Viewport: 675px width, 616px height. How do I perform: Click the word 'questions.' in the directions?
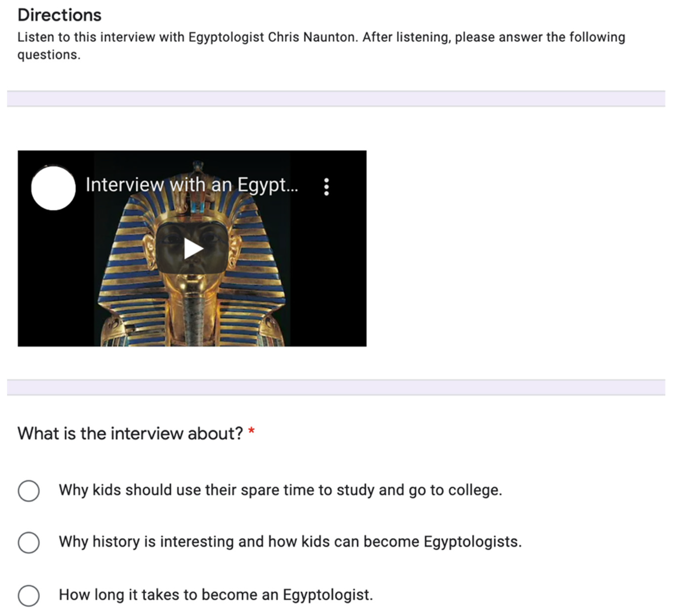49,55
